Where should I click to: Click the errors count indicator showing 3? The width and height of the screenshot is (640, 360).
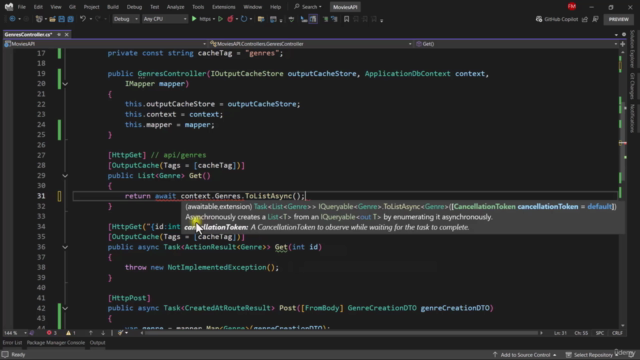(x=52, y=333)
